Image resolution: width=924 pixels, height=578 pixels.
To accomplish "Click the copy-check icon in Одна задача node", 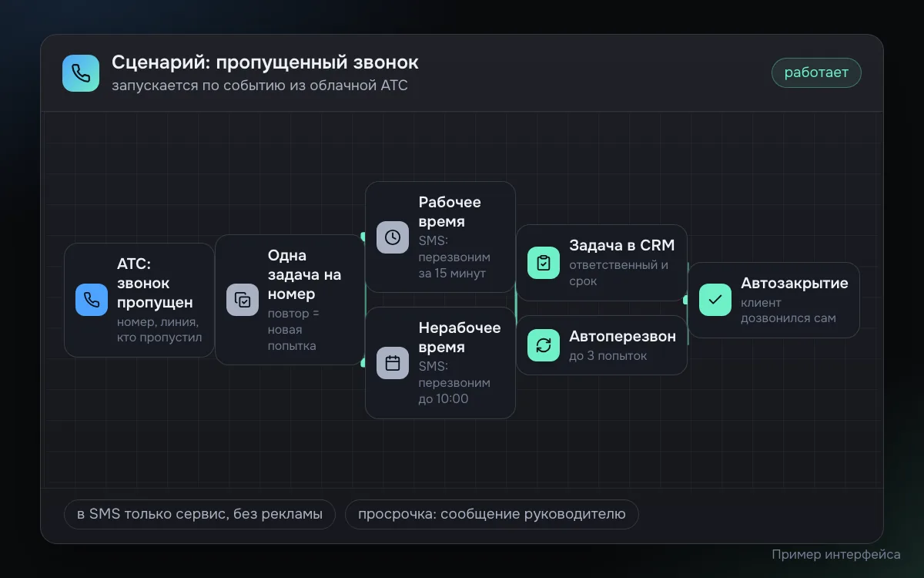I will [x=243, y=300].
